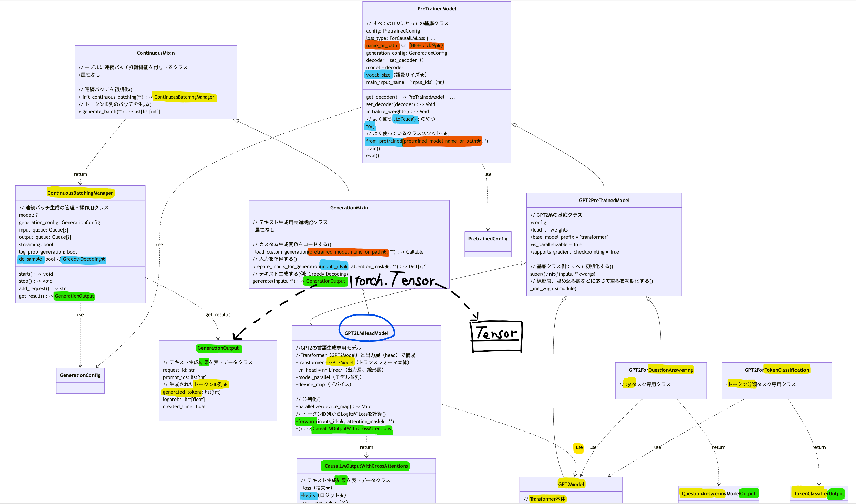This screenshot has width=856, height=504.
Task: Click the CausalLMOutputWithCrossAttentions class box header
Action: tap(366, 466)
